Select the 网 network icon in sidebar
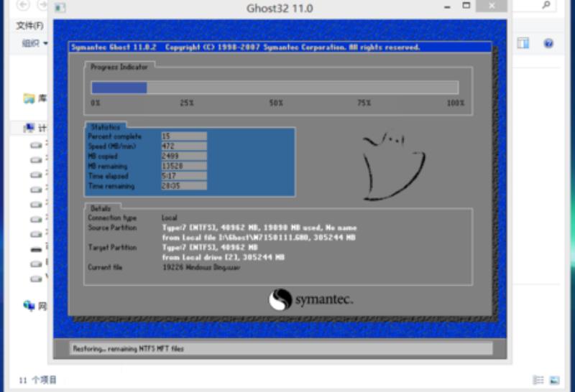This screenshot has width=575, height=392. point(29,305)
